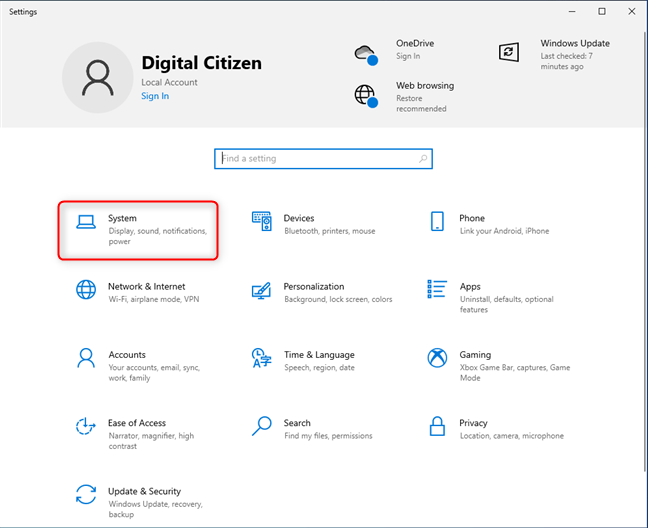This screenshot has width=648, height=528.
Task: Click 'Narrator, magnifier, high contrast' text
Action: pyautogui.click(x=151, y=441)
